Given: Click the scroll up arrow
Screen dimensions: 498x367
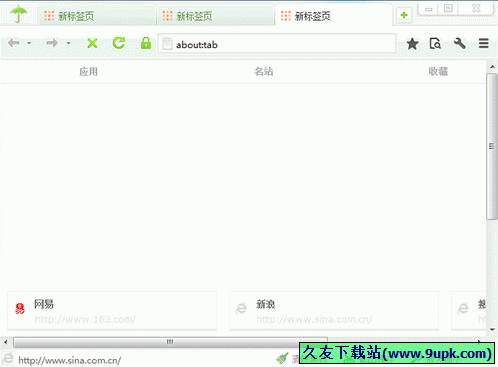Looking at the screenshot, I should [x=492, y=67].
